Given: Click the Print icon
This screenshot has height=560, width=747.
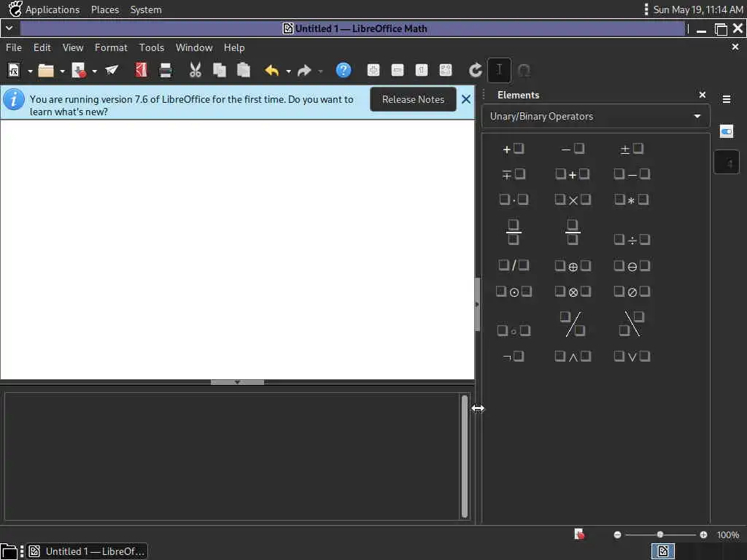Looking at the screenshot, I should pyautogui.click(x=166, y=71).
